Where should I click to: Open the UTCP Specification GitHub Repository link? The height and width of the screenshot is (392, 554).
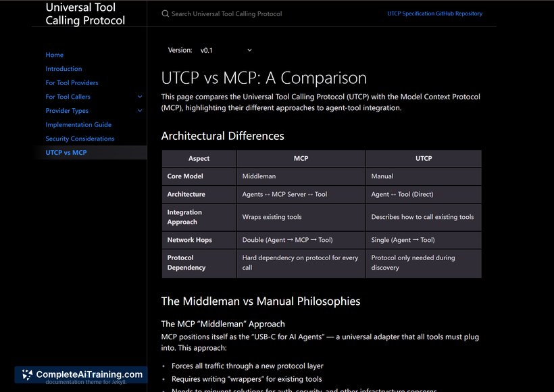point(434,14)
